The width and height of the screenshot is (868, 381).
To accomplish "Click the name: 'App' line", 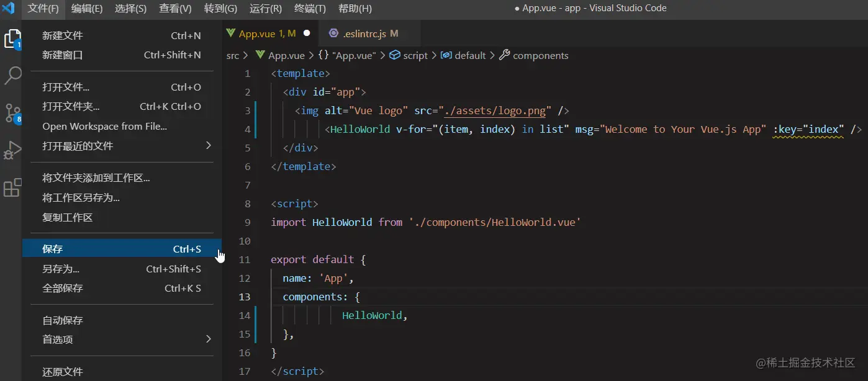I will click(x=318, y=278).
